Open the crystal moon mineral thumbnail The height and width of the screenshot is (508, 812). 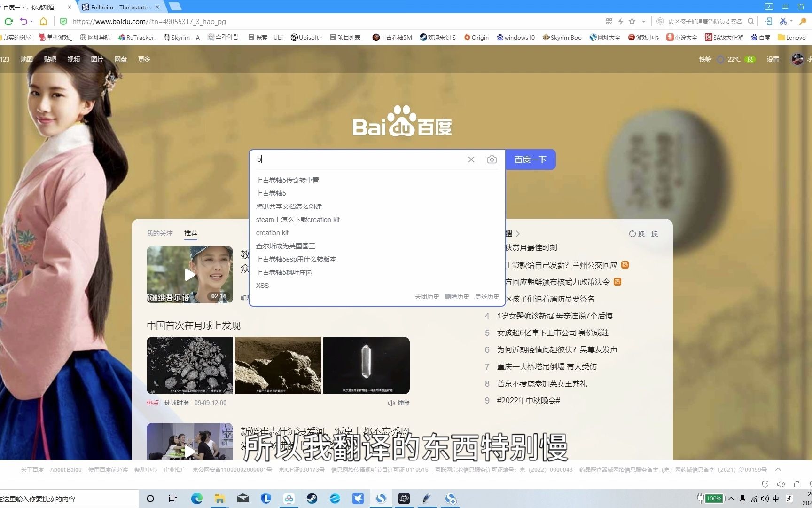[367, 365]
